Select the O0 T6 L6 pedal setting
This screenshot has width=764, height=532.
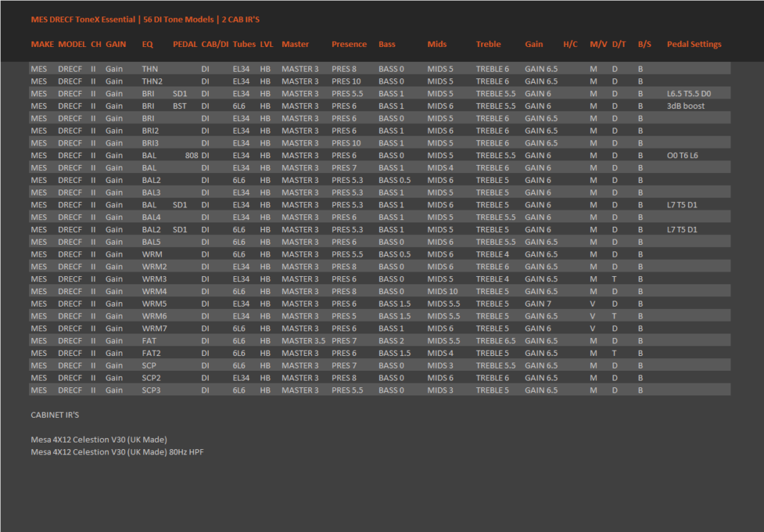(x=682, y=155)
